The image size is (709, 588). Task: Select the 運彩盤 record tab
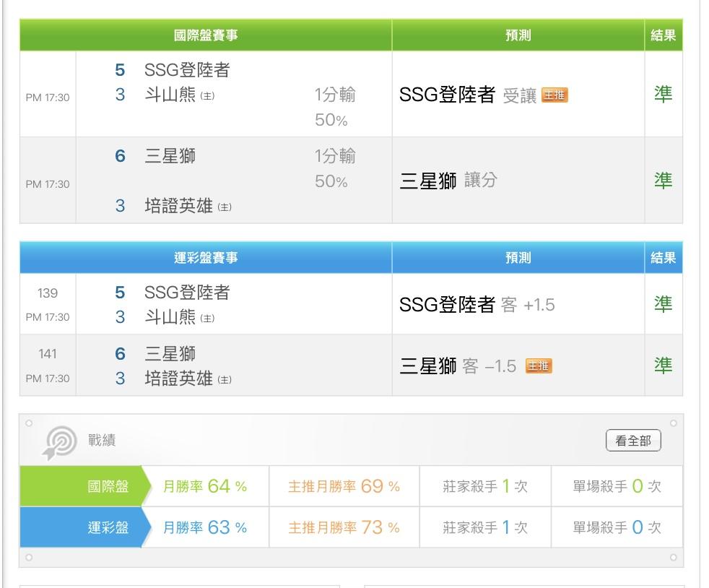click(x=85, y=527)
